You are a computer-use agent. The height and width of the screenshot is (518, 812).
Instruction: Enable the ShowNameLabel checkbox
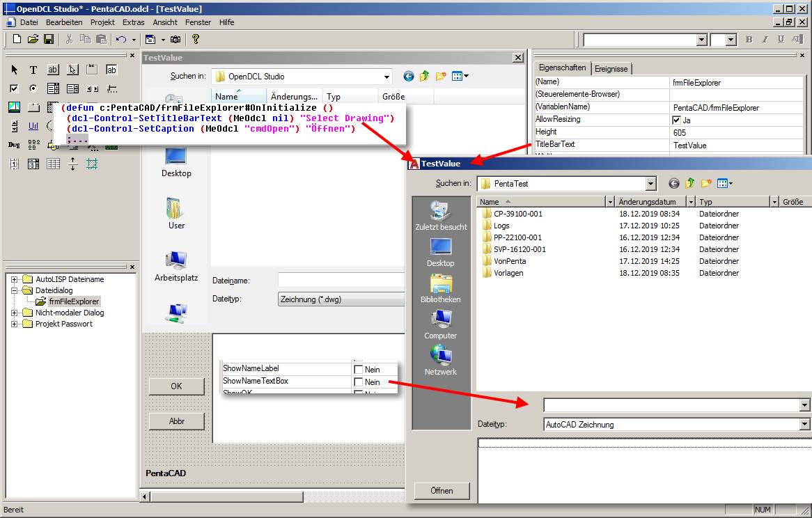(x=358, y=370)
